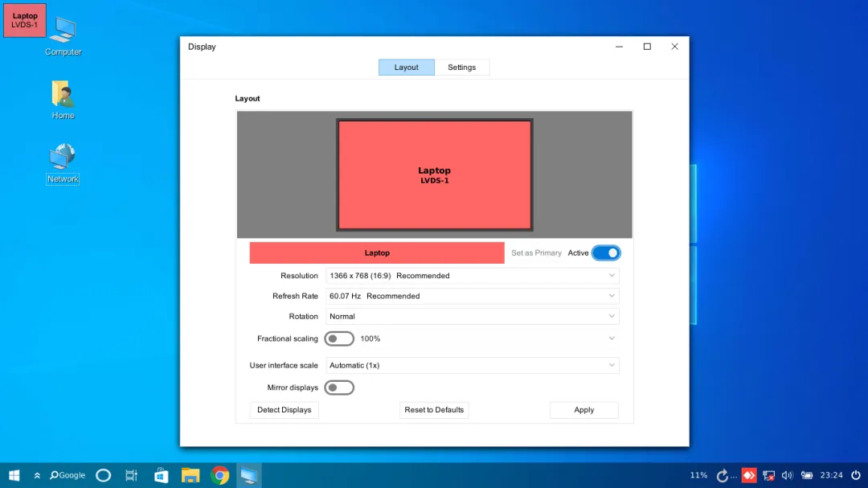868x488 pixels.
Task: Switch to the Layout tab
Action: point(407,67)
